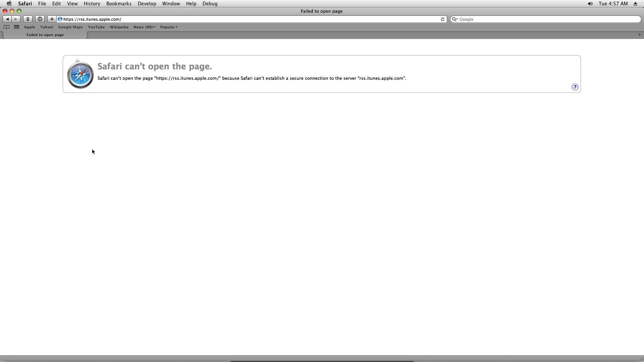The width and height of the screenshot is (644, 362).
Task: Show all bookmarks with the book icon
Action: click(6, 27)
